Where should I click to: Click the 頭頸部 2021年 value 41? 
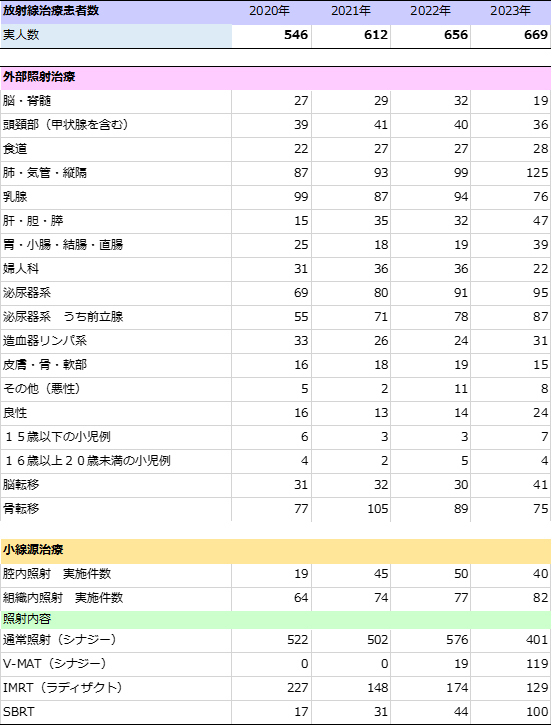click(381, 125)
